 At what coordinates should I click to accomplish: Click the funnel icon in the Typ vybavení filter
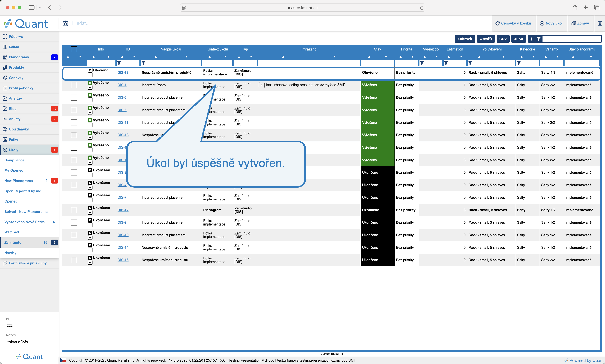[470, 63]
